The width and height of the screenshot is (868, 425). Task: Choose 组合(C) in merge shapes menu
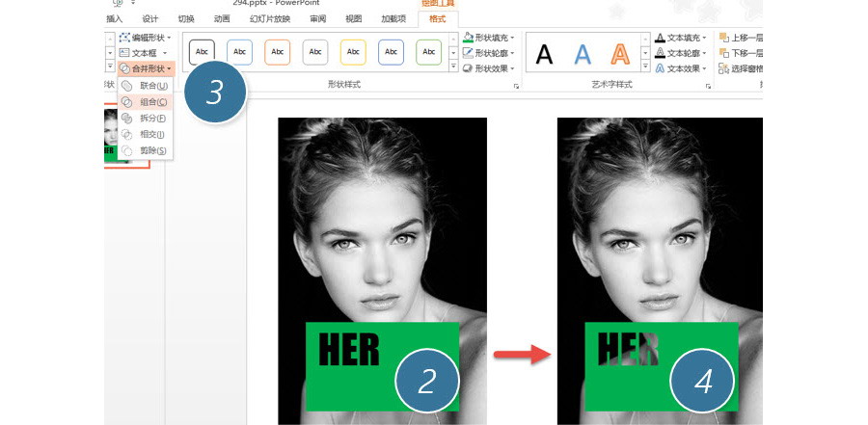coord(146,102)
